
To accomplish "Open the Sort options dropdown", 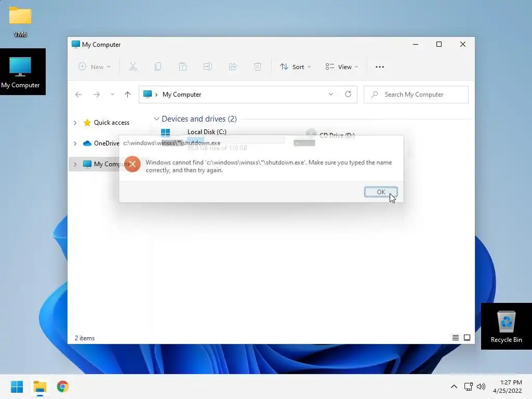I will click(x=295, y=67).
